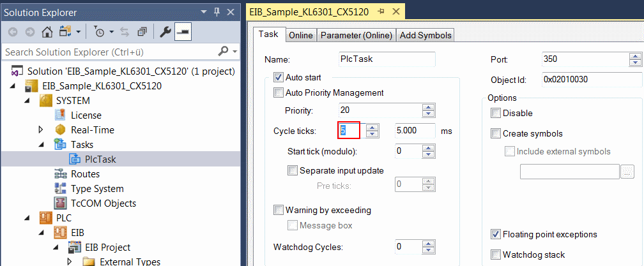This screenshot has width=644, height=266.
Task: Click the Object Id field 0x02010030
Action: [x=591, y=80]
